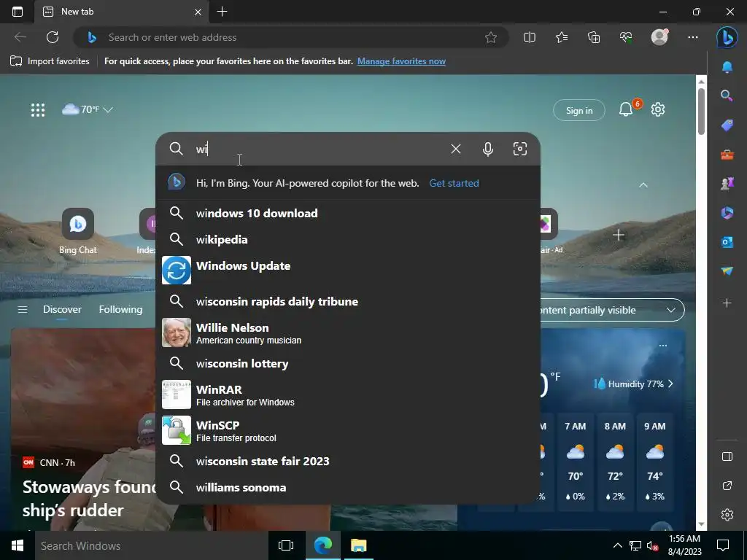The height and width of the screenshot is (560, 747).
Task: Open sidebar Outlook icon
Action: 727,242
